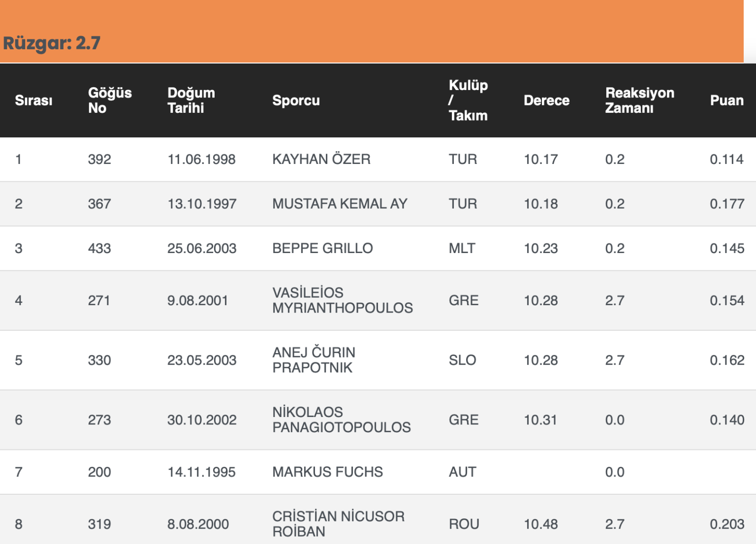Select athlete MUSTAFA KEMAL AY

pyautogui.click(x=340, y=204)
